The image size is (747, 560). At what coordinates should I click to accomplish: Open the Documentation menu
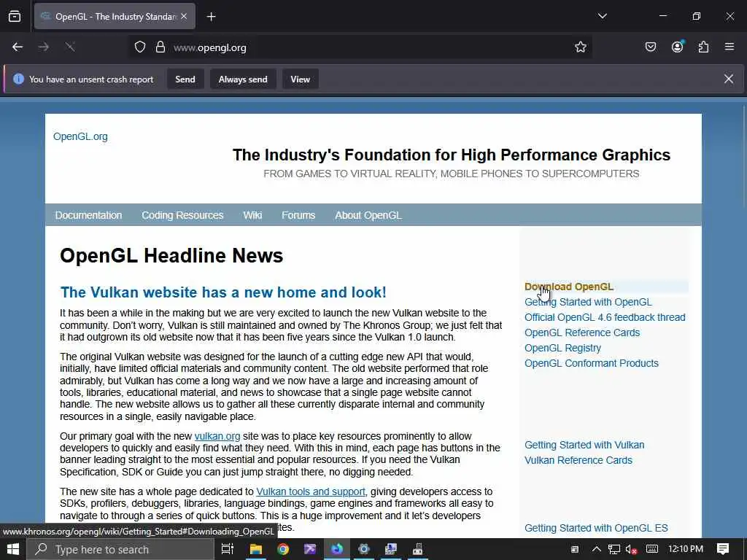coord(88,215)
